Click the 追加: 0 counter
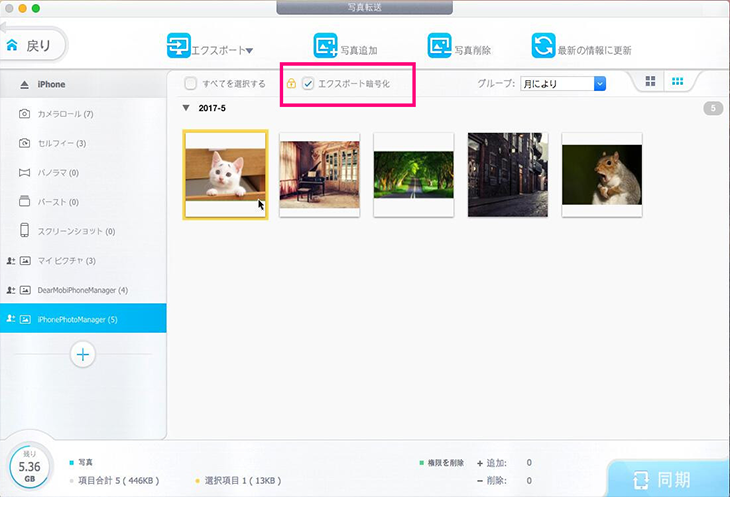 point(504,463)
